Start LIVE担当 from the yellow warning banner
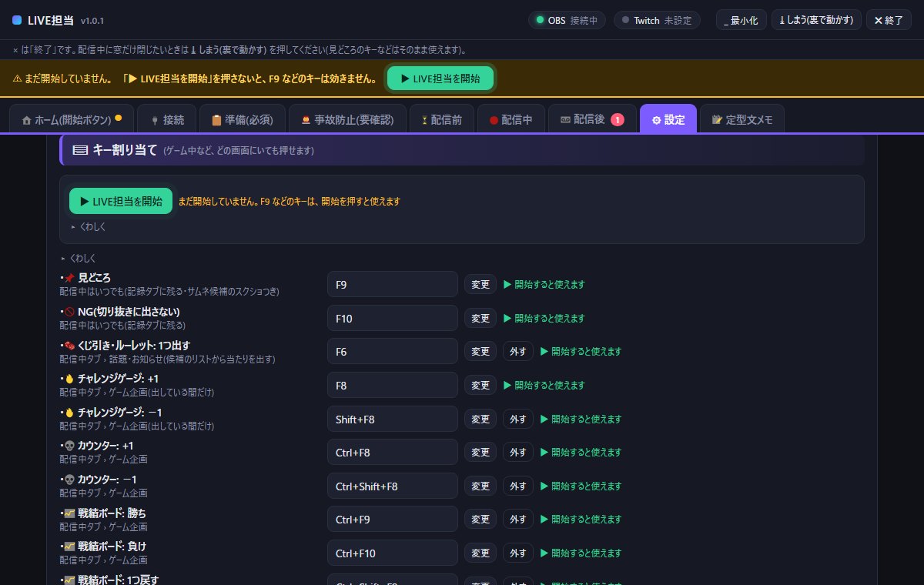The width and height of the screenshot is (924, 585). (x=440, y=79)
